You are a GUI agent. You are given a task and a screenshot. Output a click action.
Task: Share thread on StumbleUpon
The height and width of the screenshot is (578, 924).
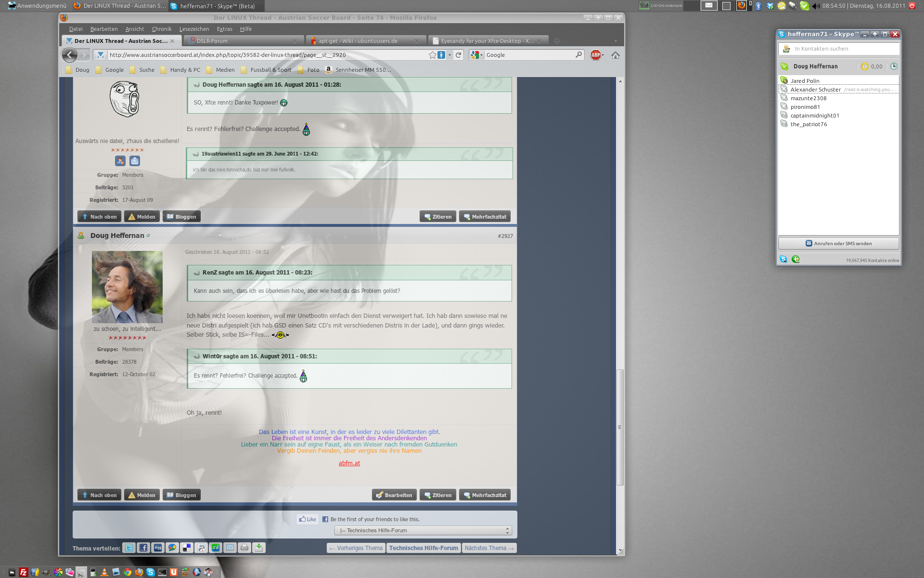(x=216, y=548)
